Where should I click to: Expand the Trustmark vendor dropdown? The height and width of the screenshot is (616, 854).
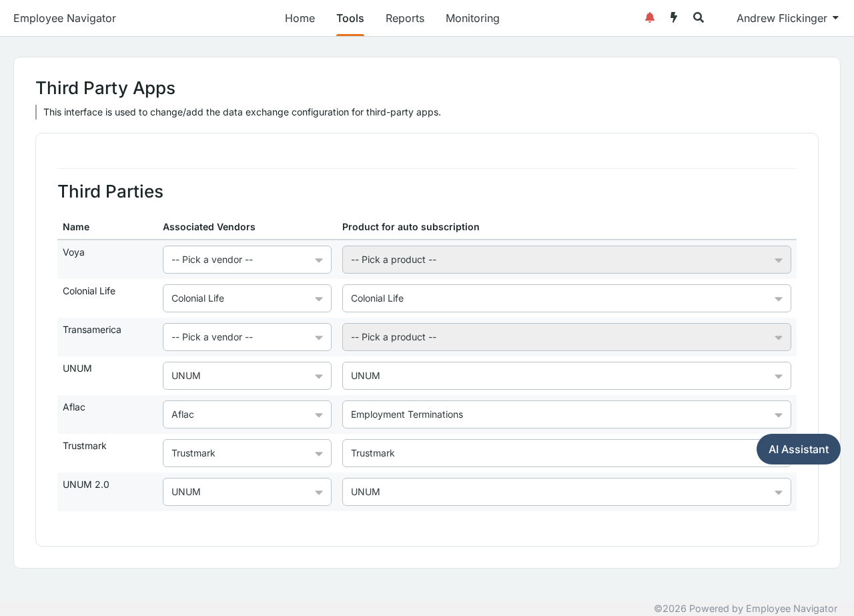[x=247, y=453]
